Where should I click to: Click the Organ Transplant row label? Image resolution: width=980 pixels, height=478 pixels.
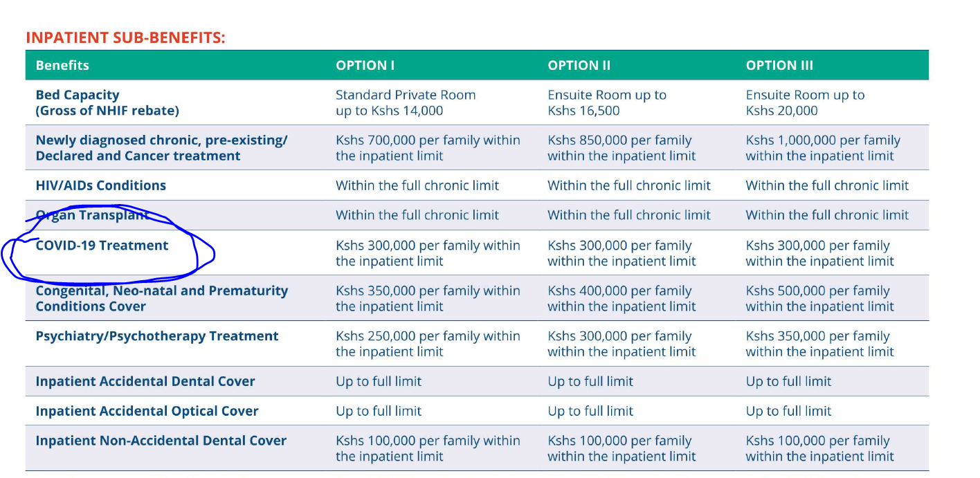[x=92, y=215]
